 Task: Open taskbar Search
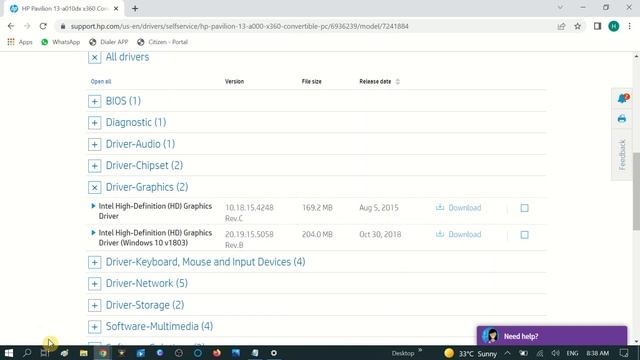tap(27, 353)
